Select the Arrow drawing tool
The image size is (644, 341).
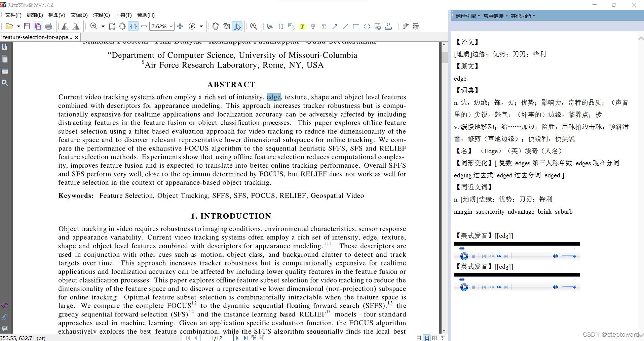pos(335,27)
